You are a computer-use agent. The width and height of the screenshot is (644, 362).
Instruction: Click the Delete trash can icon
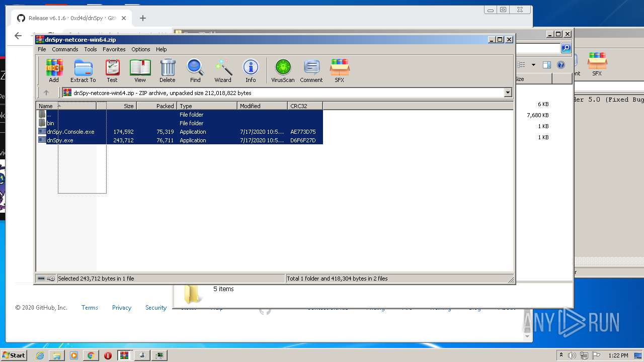click(x=168, y=70)
